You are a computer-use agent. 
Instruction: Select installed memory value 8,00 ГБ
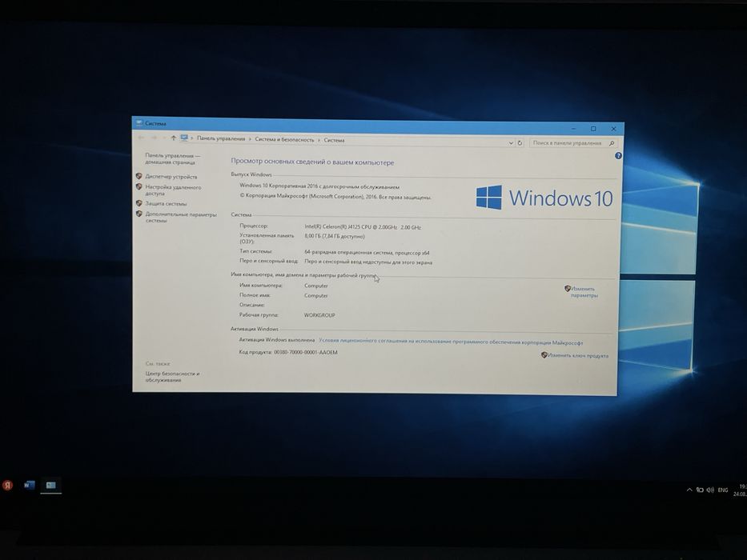point(335,236)
